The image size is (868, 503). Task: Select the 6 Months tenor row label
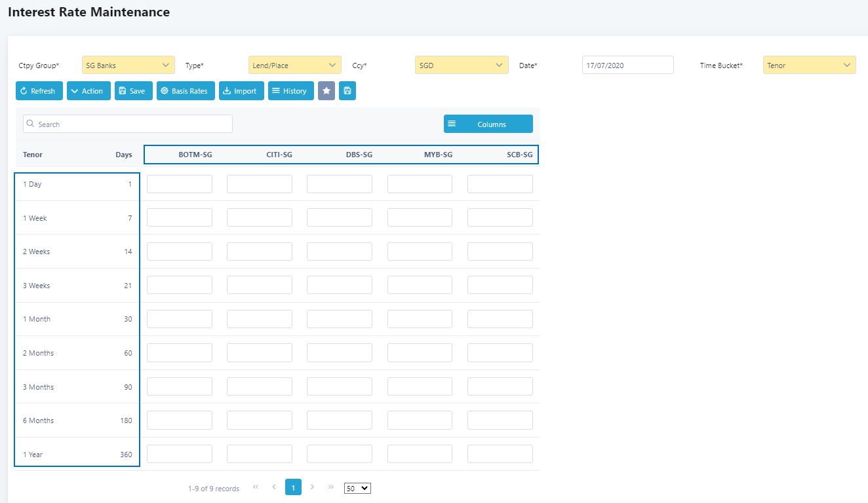coord(39,420)
